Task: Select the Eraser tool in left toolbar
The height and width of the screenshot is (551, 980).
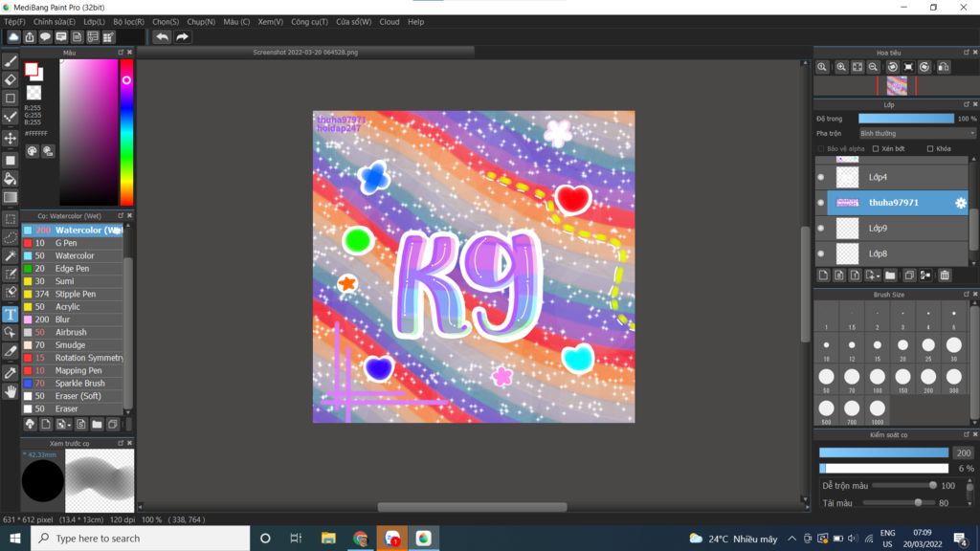Action: coord(11,80)
